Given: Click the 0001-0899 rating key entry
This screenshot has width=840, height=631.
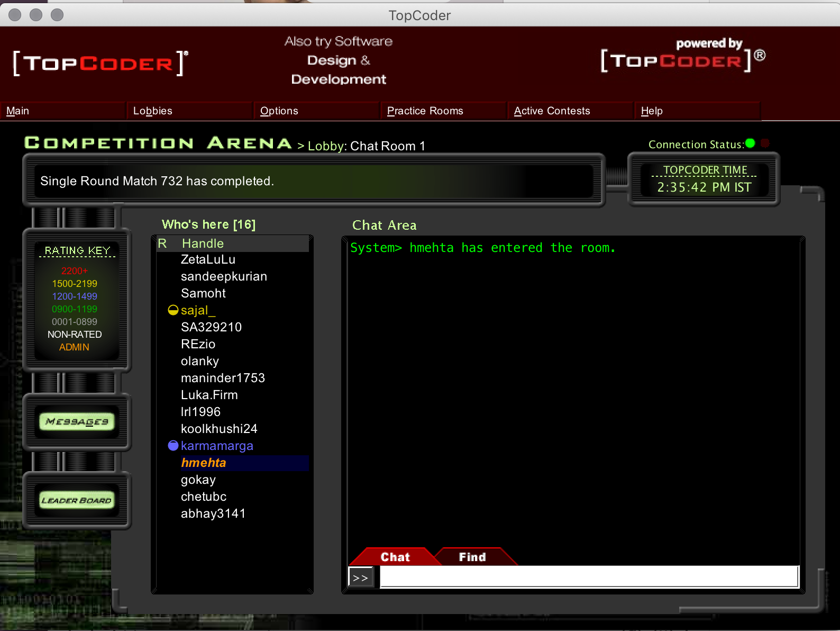Looking at the screenshot, I should [x=75, y=322].
